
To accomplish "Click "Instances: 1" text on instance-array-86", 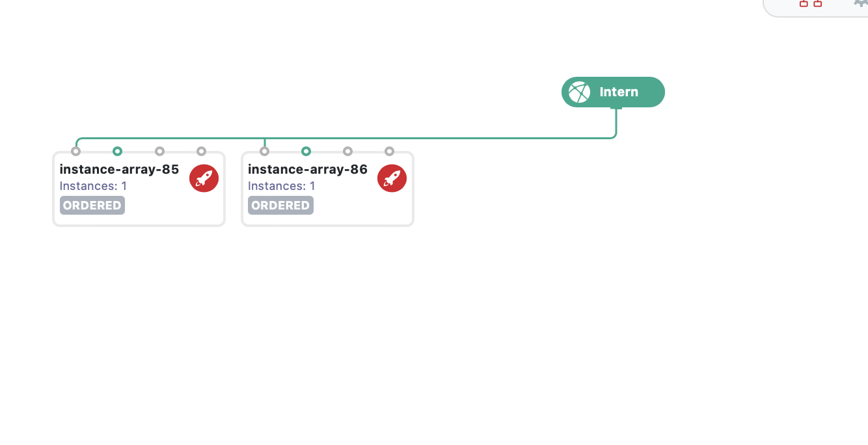I will (x=281, y=186).
